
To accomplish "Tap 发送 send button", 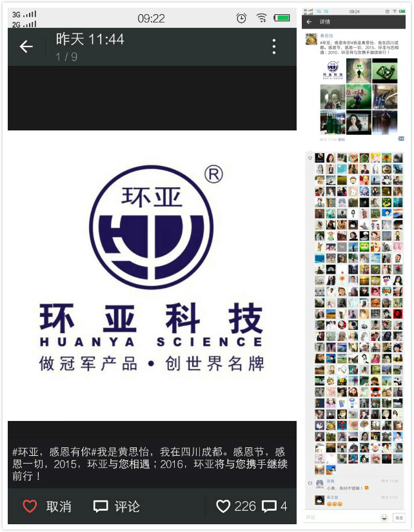I will click(399, 518).
